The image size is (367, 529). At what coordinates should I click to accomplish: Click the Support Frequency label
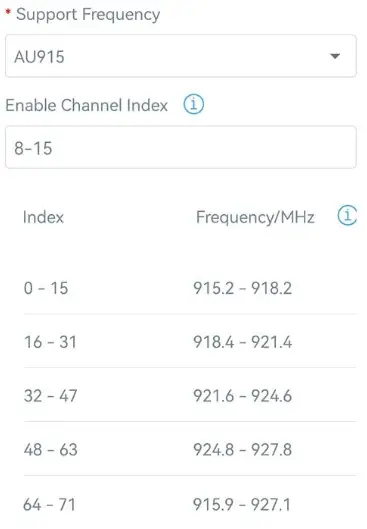(x=88, y=15)
